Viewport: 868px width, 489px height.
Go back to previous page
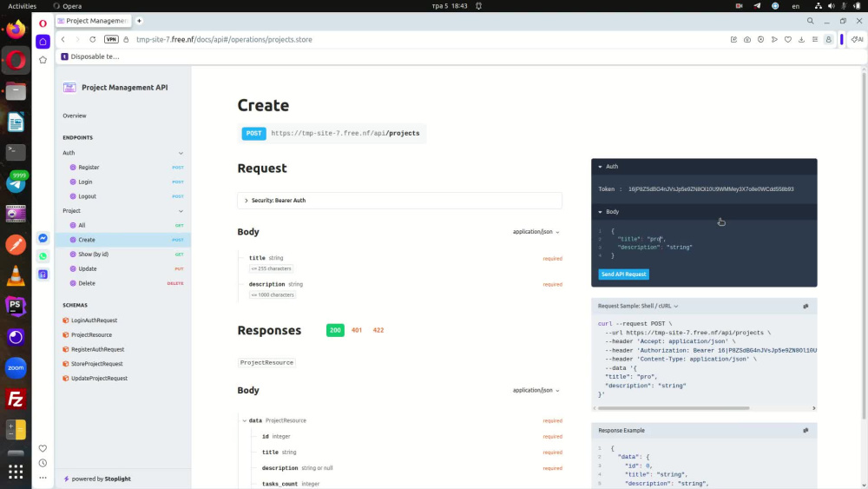[x=63, y=39]
